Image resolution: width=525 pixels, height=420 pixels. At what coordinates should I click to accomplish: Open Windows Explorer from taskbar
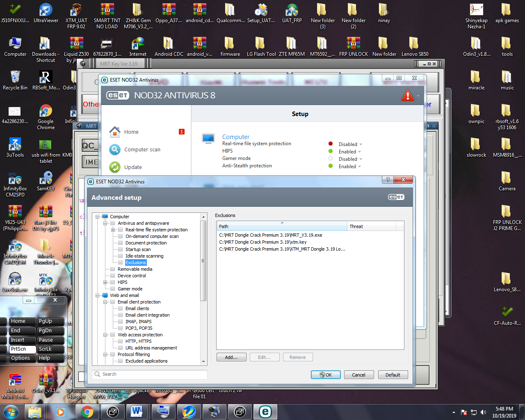coord(35,412)
